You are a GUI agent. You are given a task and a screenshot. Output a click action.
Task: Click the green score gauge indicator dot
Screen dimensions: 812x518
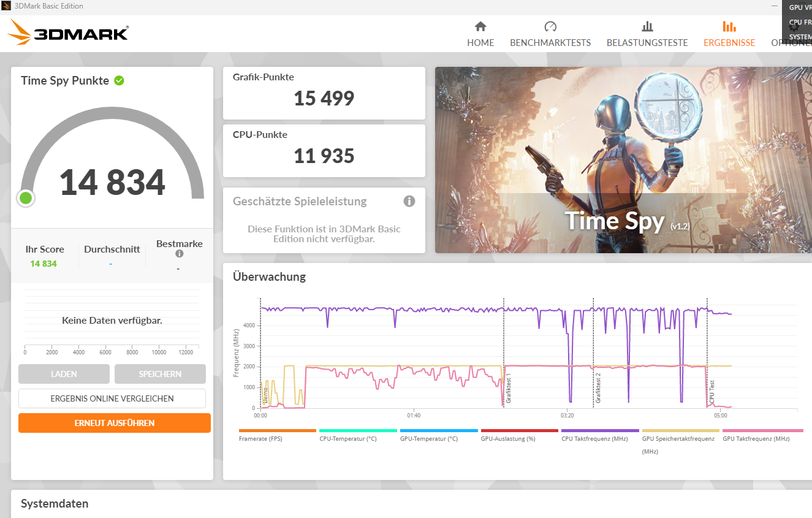point(26,198)
